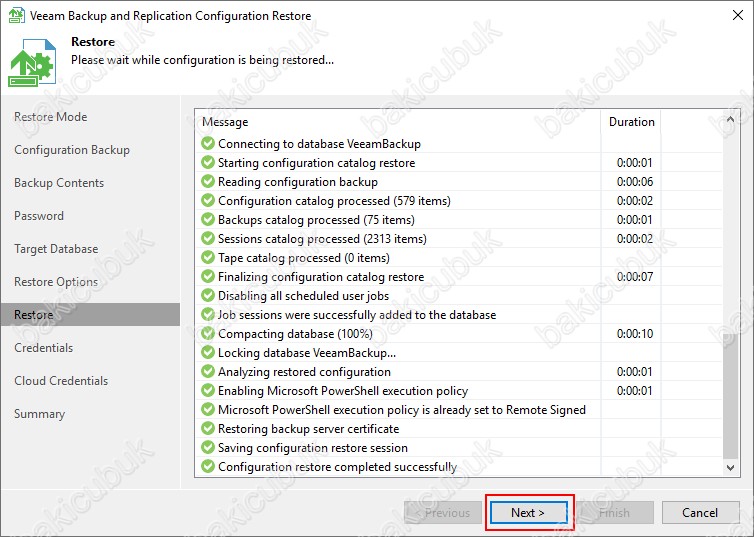Image resolution: width=754 pixels, height=537 pixels.
Task: Go to the Password step
Action: point(38,216)
